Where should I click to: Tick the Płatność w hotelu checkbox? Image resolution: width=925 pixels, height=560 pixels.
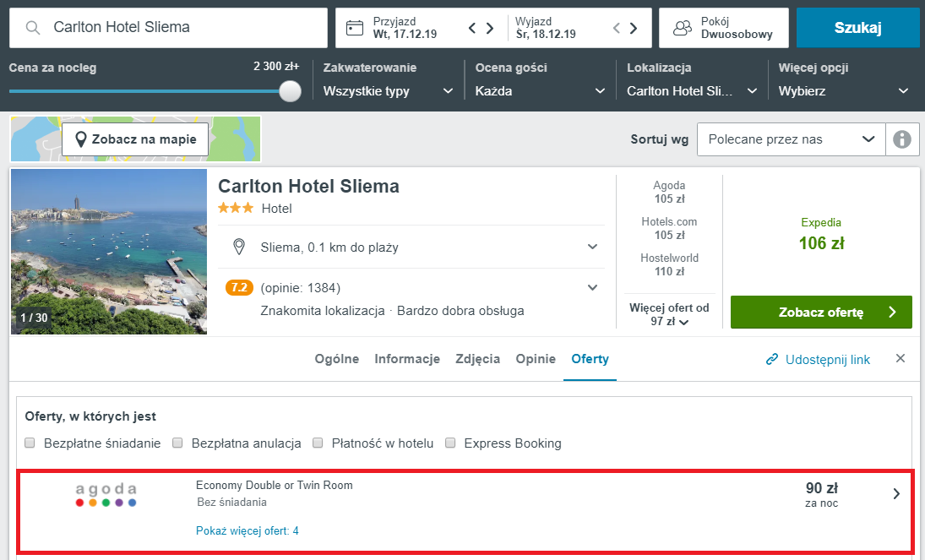[318, 443]
